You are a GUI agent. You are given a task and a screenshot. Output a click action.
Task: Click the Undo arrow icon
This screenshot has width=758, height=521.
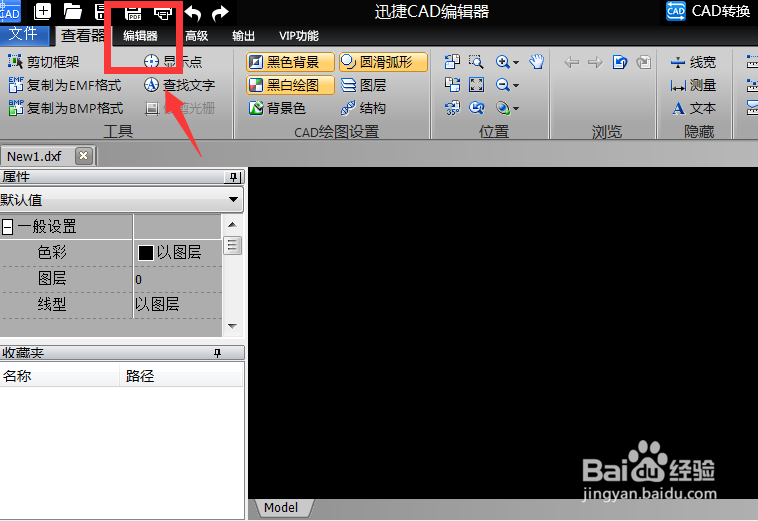[x=193, y=13]
